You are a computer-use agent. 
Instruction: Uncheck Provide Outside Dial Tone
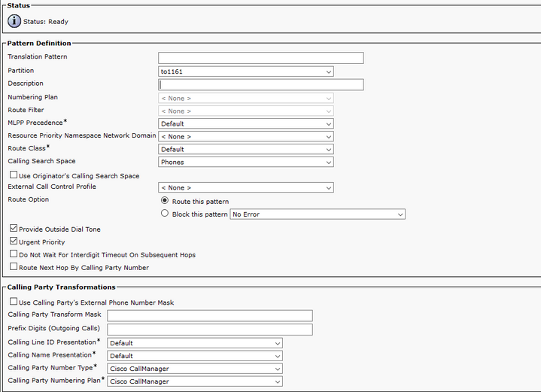[x=14, y=228]
